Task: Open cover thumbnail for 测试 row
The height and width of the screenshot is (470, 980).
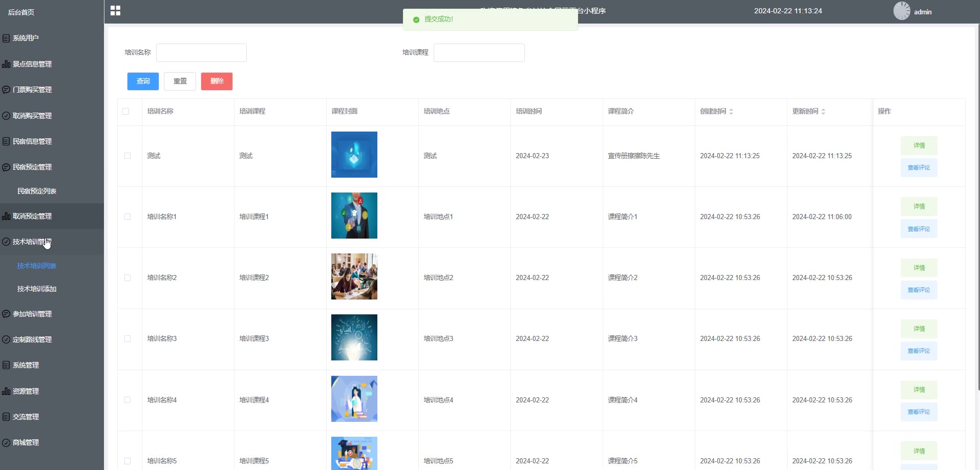Action: 354,155
